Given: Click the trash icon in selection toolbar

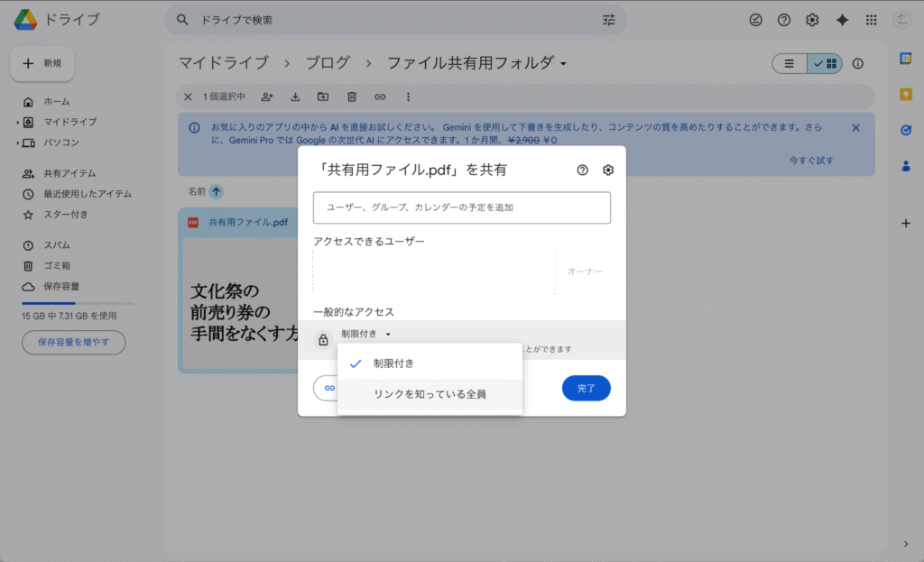Looking at the screenshot, I should (x=352, y=97).
